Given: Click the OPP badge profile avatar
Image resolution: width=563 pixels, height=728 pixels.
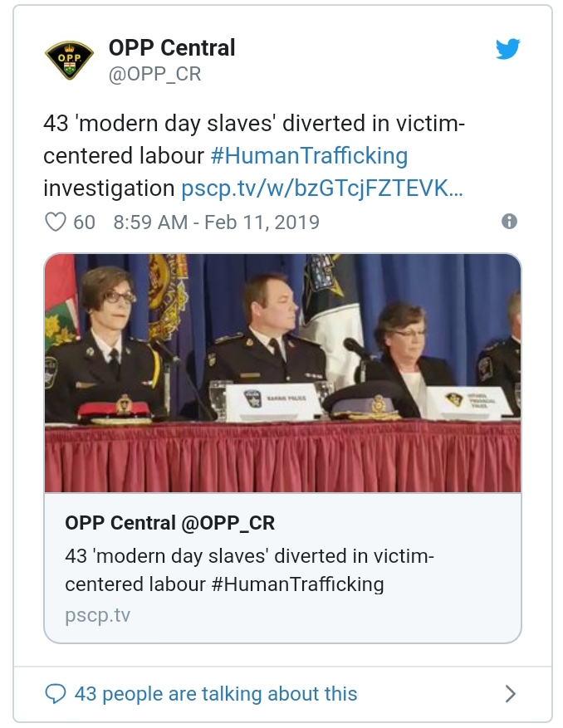Looking at the screenshot, I should [x=70, y=60].
